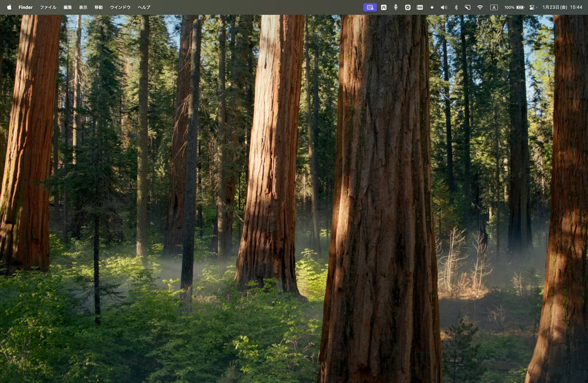Click the date 1月23日(金) 15:44 clock
This screenshot has height=383, width=588.
tap(562, 7)
